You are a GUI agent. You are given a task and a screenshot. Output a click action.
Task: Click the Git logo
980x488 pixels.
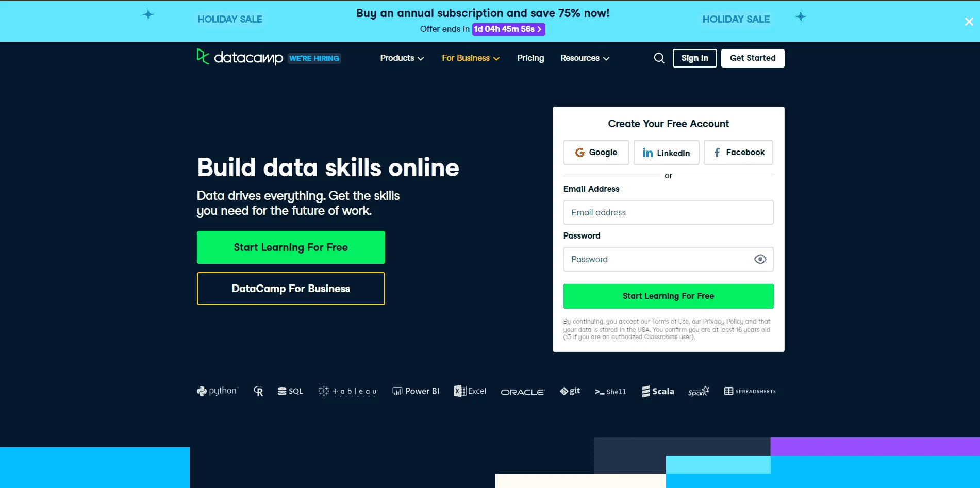[x=570, y=391]
